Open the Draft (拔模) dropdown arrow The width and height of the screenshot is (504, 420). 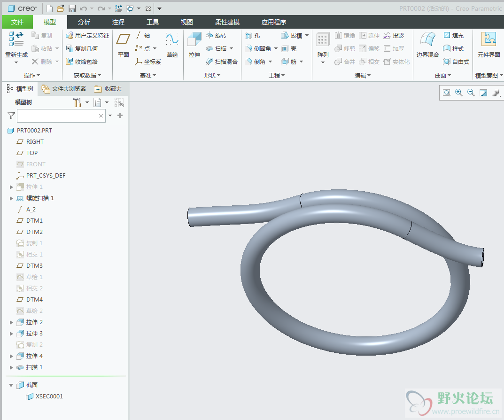307,35
